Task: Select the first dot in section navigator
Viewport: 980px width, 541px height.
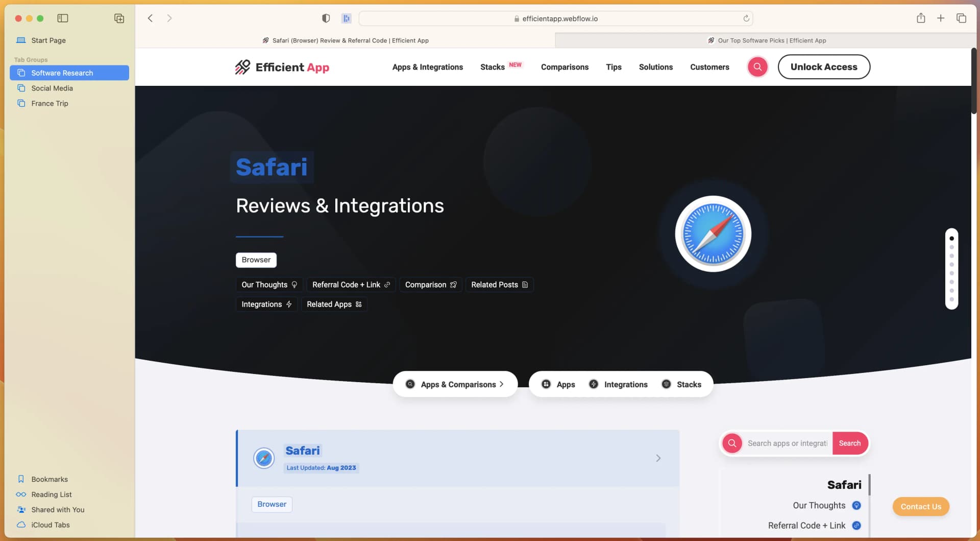Action: point(951,239)
